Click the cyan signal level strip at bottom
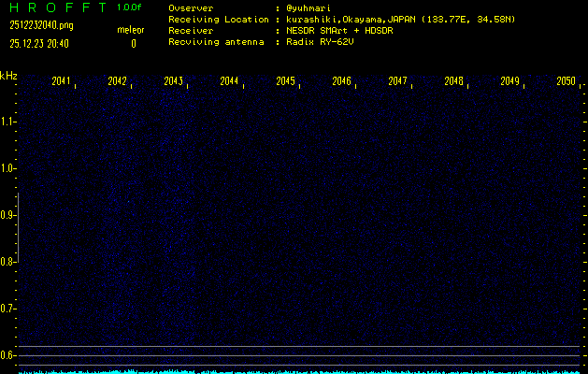 pyautogui.click(x=294, y=371)
